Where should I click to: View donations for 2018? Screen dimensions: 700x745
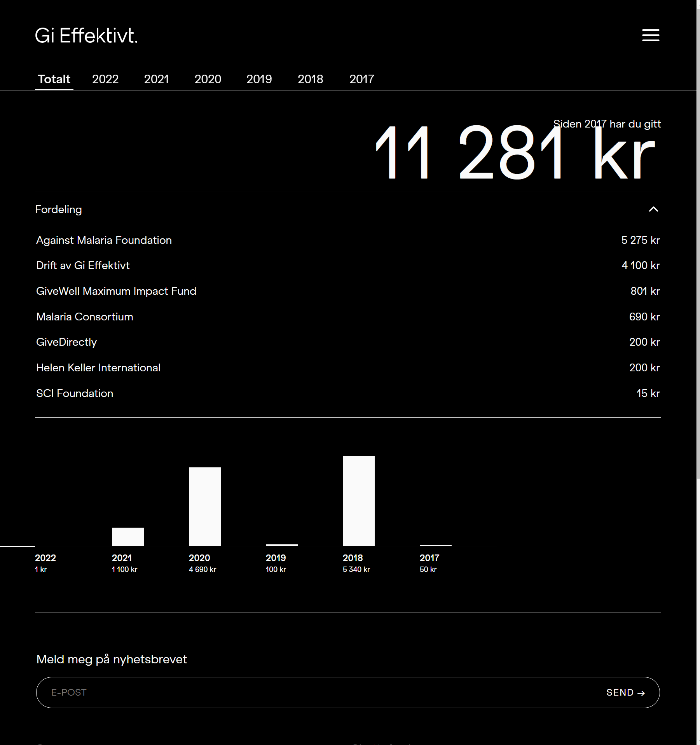[x=310, y=79]
